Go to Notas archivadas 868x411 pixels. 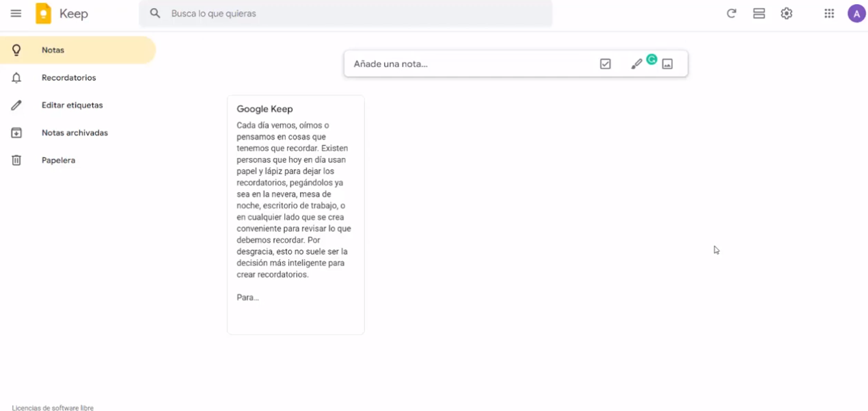[x=78, y=133]
